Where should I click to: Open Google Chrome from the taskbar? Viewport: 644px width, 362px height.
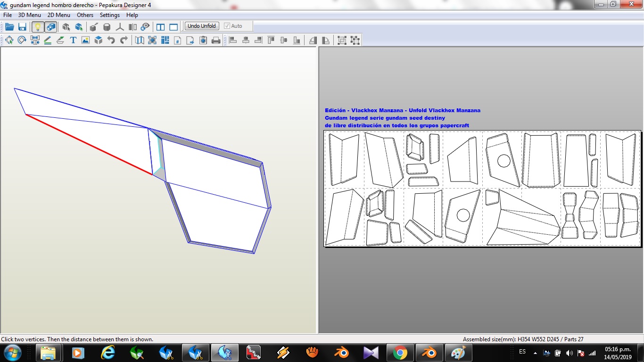(x=400, y=353)
